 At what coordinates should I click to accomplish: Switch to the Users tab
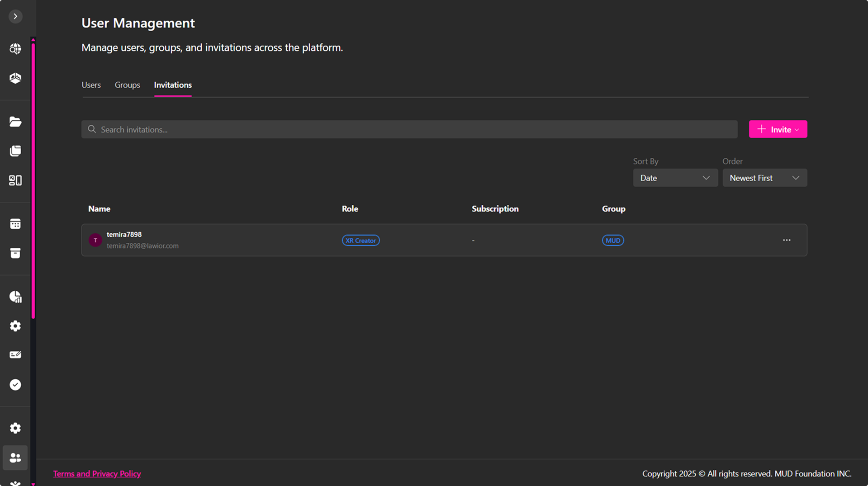click(x=91, y=85)
